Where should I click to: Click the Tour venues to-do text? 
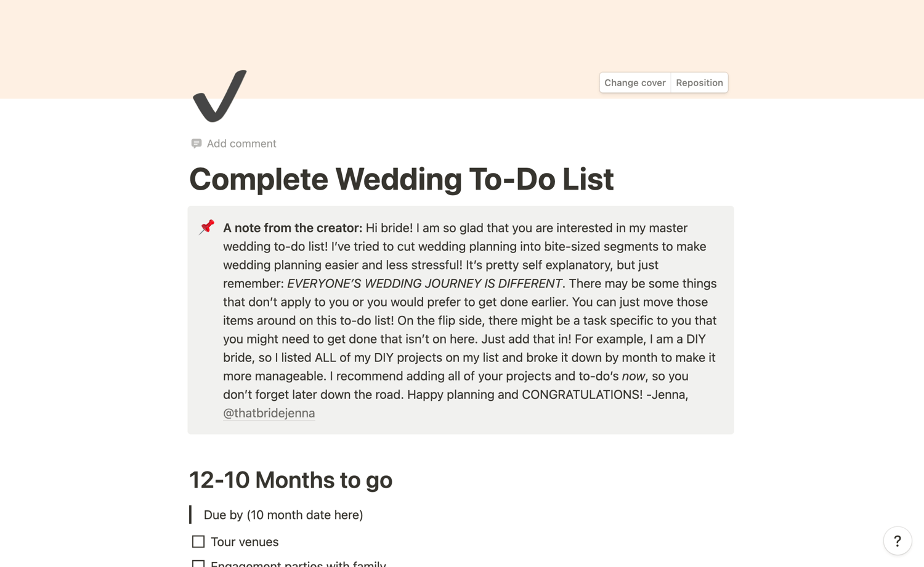245,542
